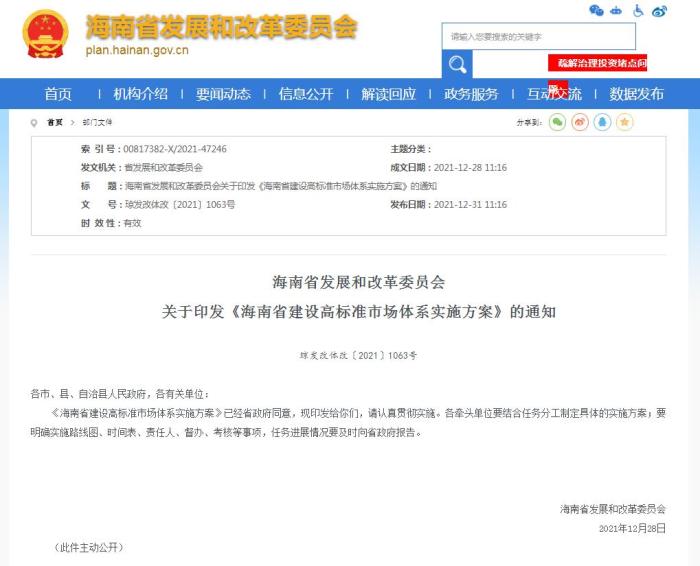This screenshot has width=700, height=566.
Task: Open the 要闻动态 navigation item
Action: 223,94
